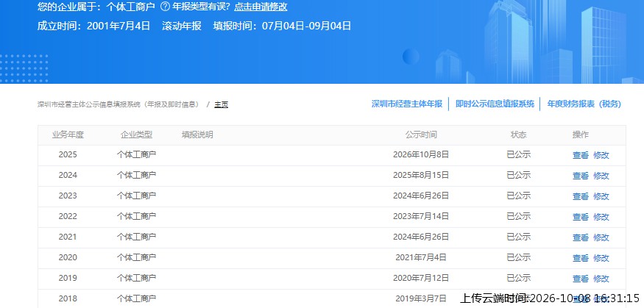Image resolution: width=644 pixels, height=308 pixels.
Task: Click the 成立时间：2001年7月4日 text
Action: click(93, 26)
